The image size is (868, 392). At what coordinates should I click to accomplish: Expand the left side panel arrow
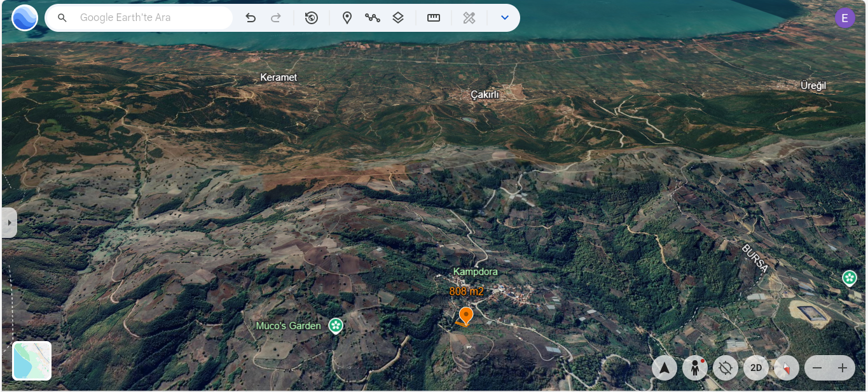[9, 223]
